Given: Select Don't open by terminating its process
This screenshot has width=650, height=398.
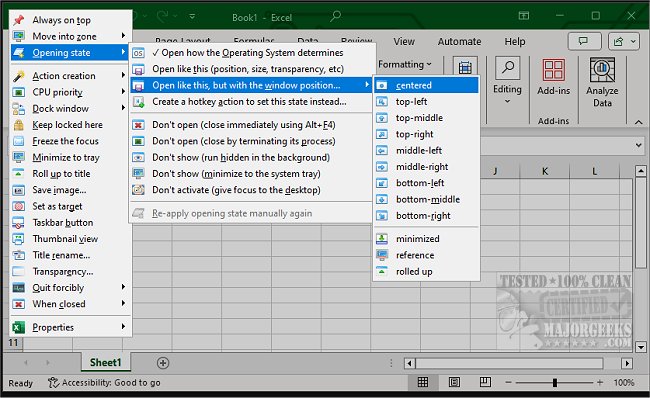Looking at the screenshot, I should coord(251,141).
